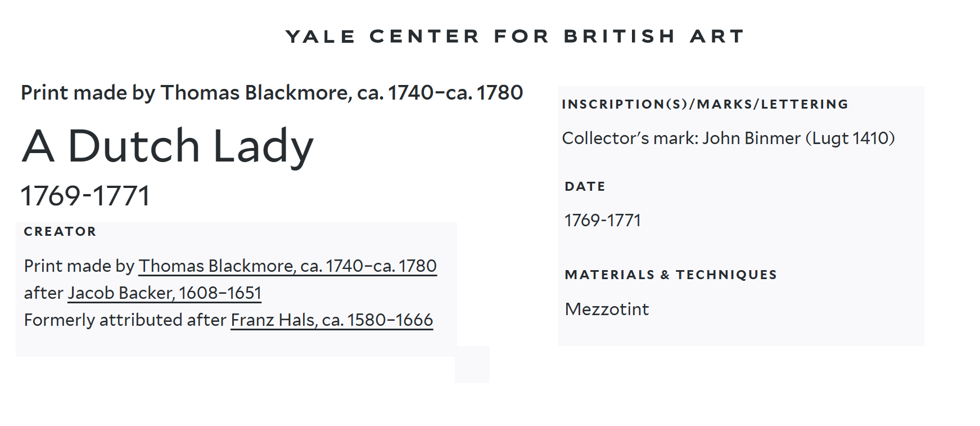Click the name John Binmer in the collector's mark
Screen dimensions: 980x426
[x=751, y=138]
